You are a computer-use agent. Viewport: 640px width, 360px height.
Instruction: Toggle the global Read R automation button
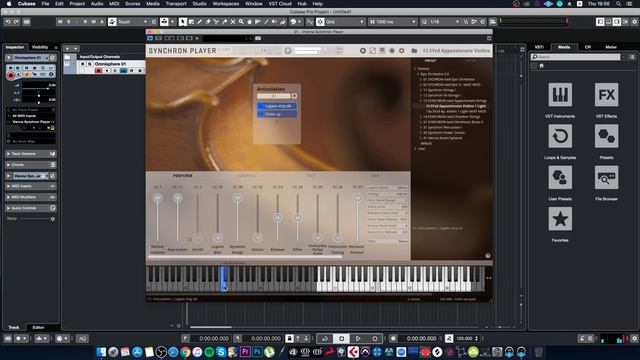85,22
